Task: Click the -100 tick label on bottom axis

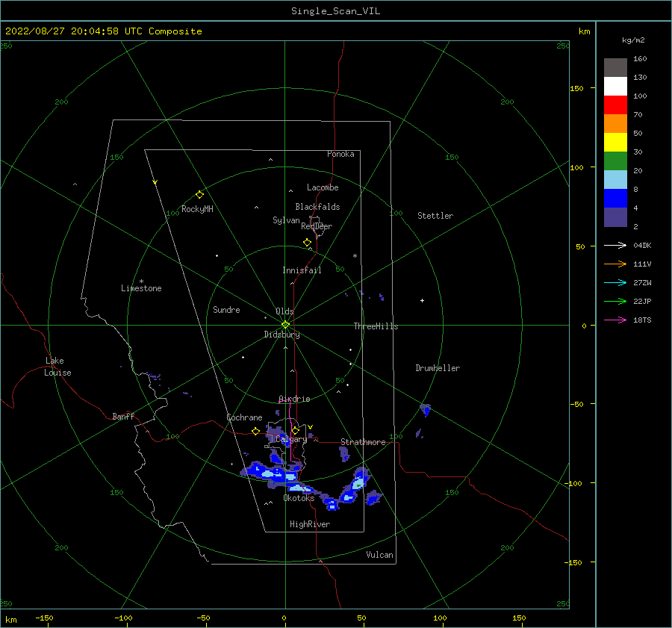Action: pos(123,618)
